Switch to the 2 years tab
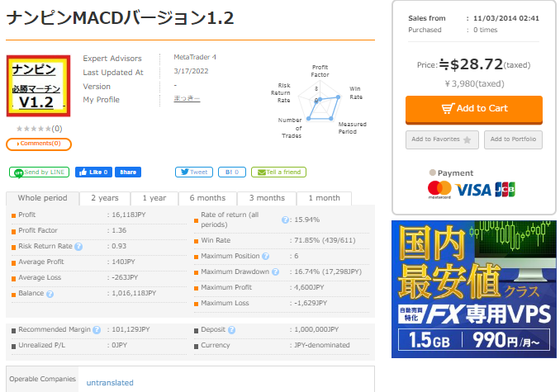The image size is (560, 392). pyautogui.click(x=105, y=198)
